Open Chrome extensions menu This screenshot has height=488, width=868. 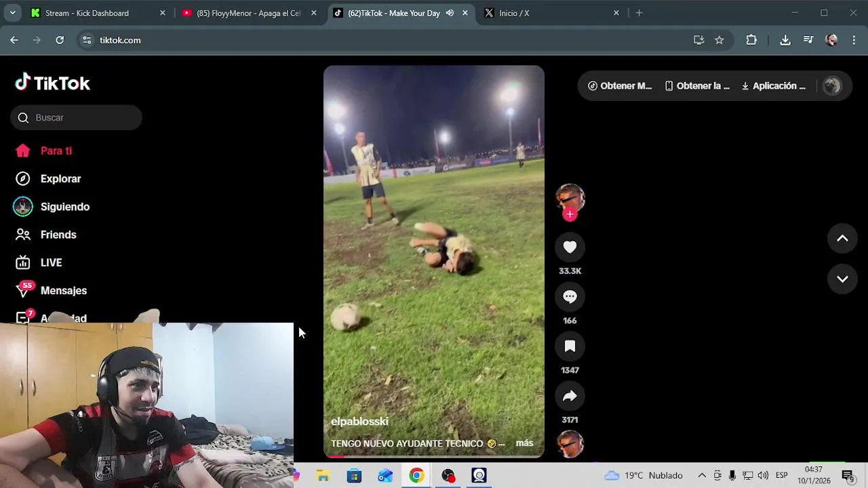pyautogui.click(x=751, y=40)
